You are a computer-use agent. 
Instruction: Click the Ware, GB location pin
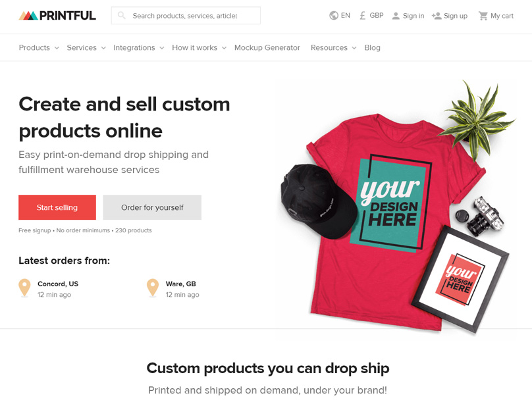(x=153, y=288)
